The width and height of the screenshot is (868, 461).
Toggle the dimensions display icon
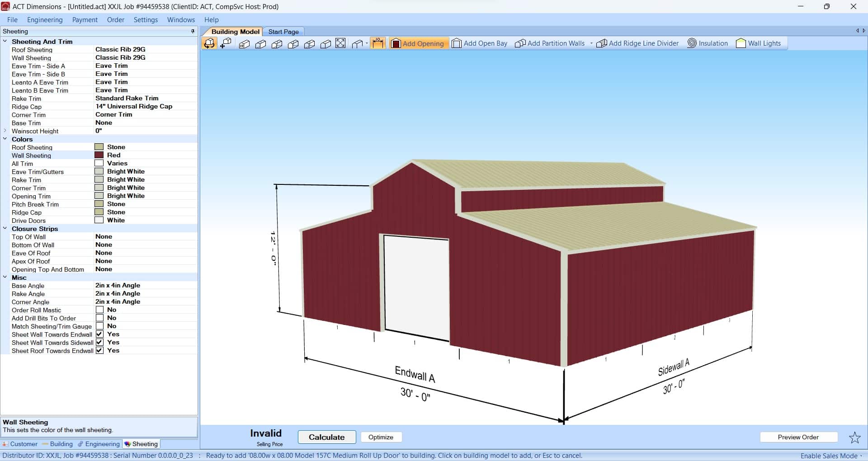[x=377, y=43]
